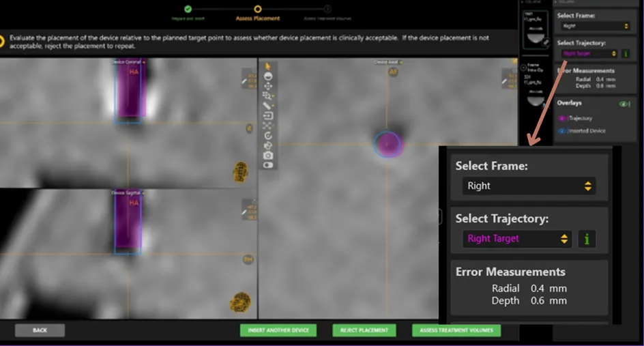Pick the ruler measurement tool

[x=268, y=106]
